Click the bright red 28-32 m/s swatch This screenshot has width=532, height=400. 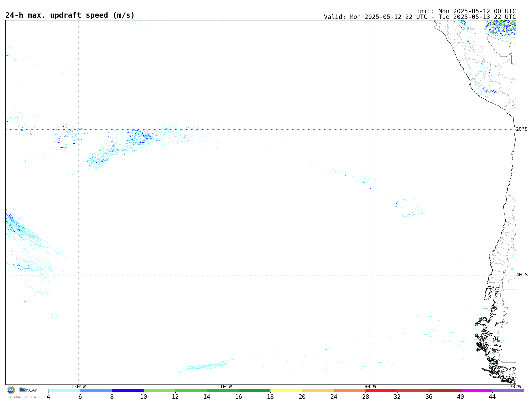click(381, 391)
